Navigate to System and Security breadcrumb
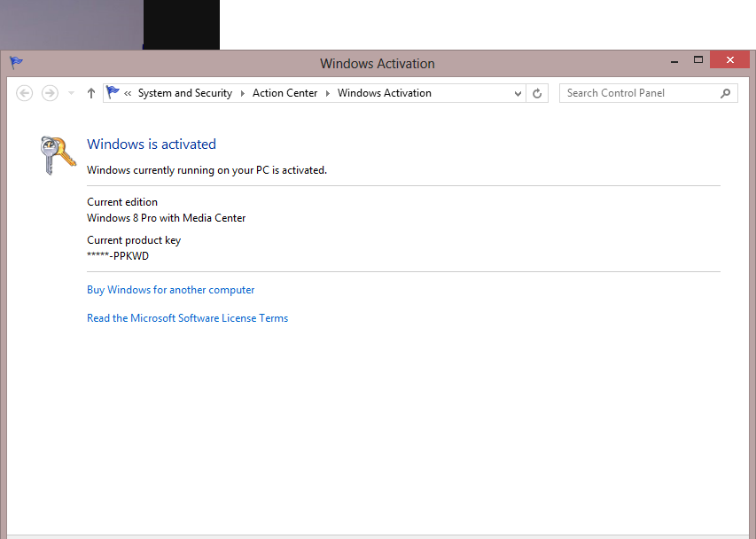Screen dimensions: 756x539 pyautogui.click(x=184, y=93)
